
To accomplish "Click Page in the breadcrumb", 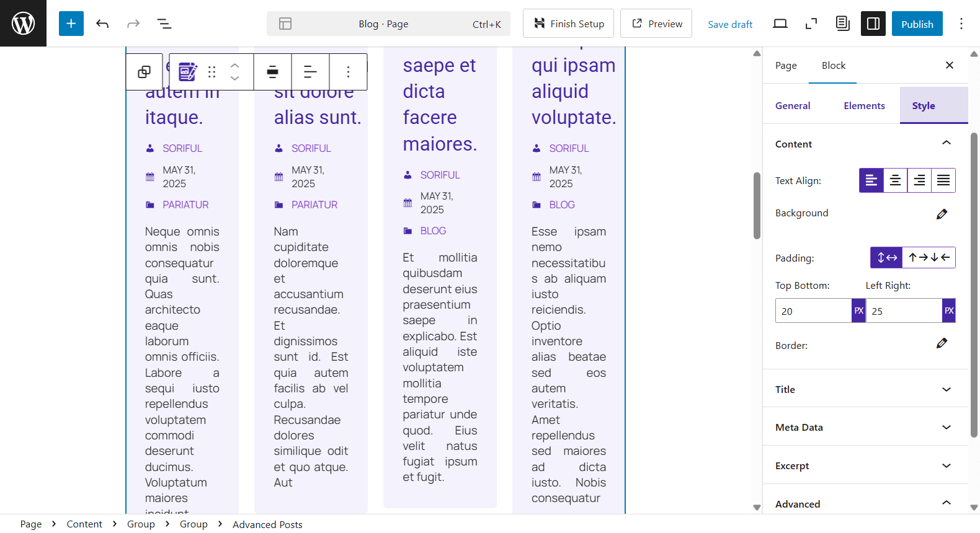I will click(31, 524).
